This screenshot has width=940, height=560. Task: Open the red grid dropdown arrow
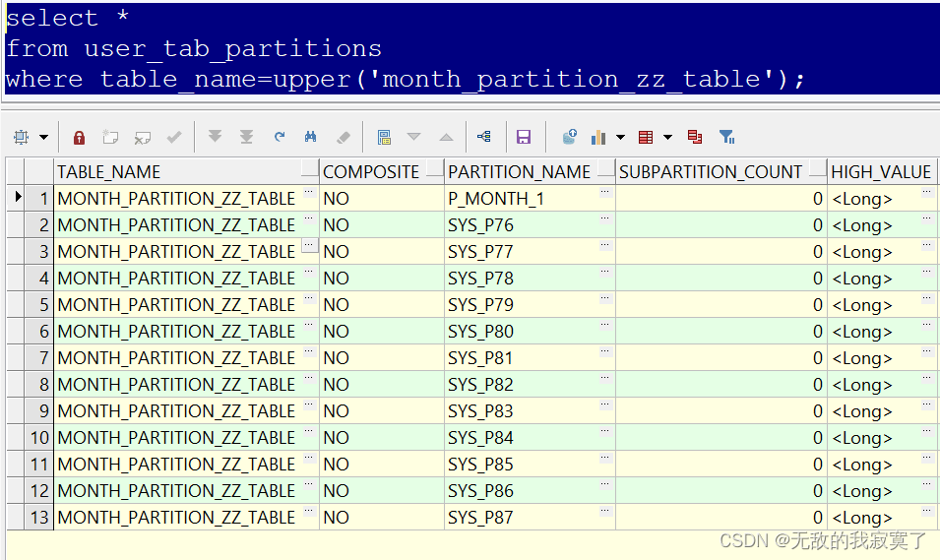tap(667, 138)
